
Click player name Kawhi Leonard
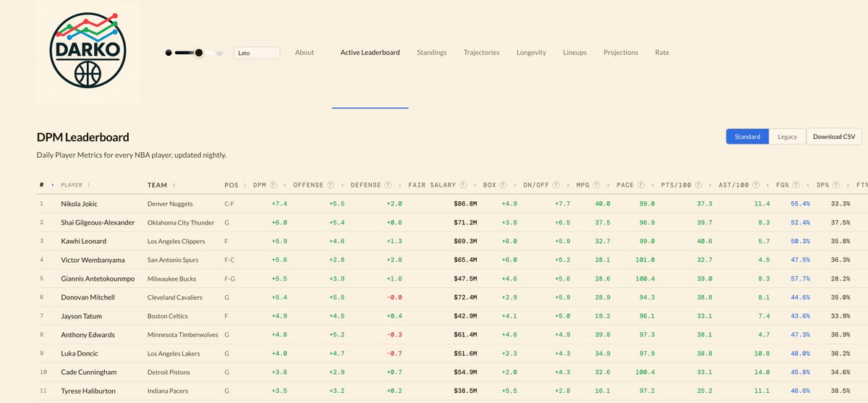[x=83, y=242]
